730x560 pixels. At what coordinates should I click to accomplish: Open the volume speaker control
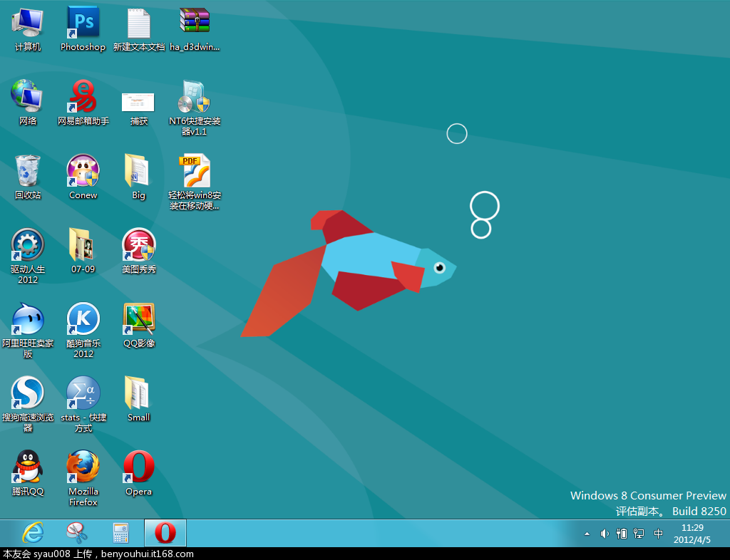(x=605, y=533)
